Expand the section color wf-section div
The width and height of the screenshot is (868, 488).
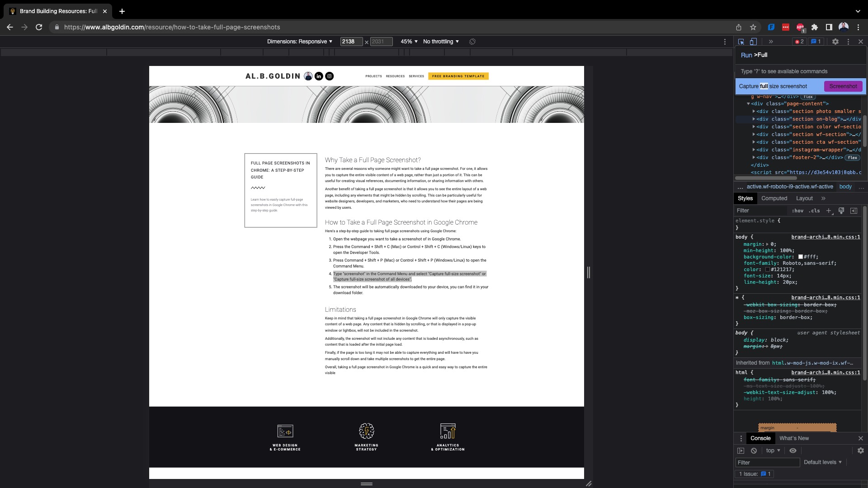pyautogui.click(x=754, y=127)
